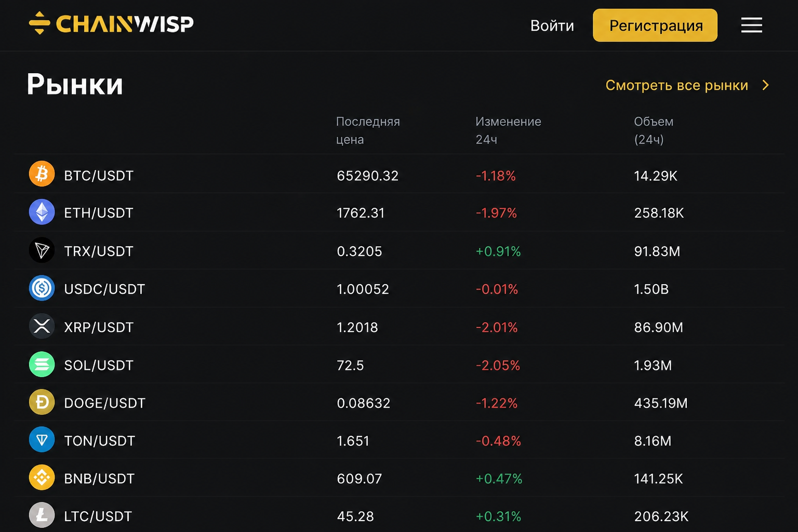
Task: Click the SOL change value -2.05%
Action: pyautogui.click(x=498, y=365)
